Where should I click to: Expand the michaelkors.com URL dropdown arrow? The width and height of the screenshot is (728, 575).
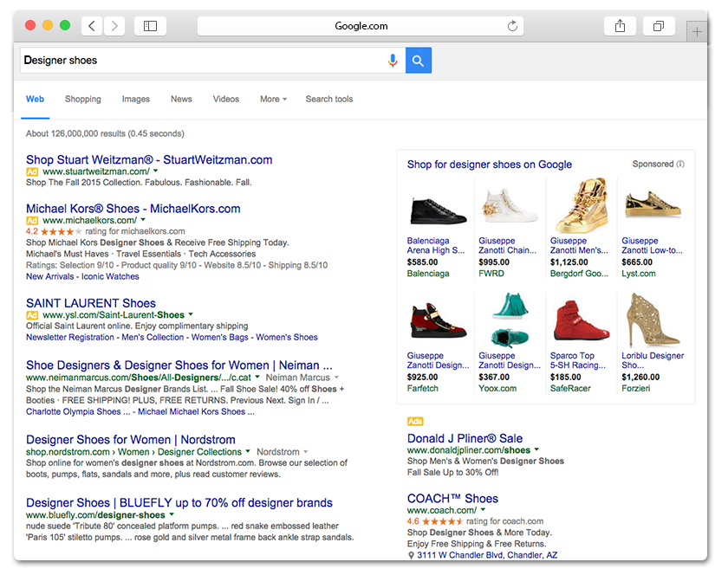click(x=143, y=220)
